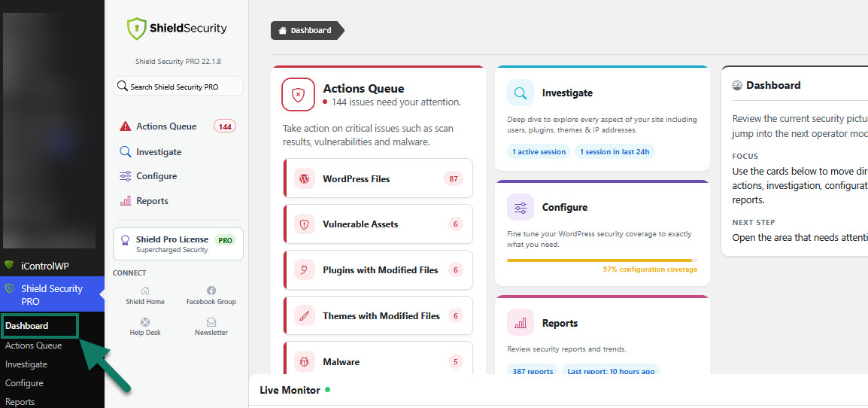868x408 pixels.
Task: Click the Shield Home house icon
Action: [145, 291]
